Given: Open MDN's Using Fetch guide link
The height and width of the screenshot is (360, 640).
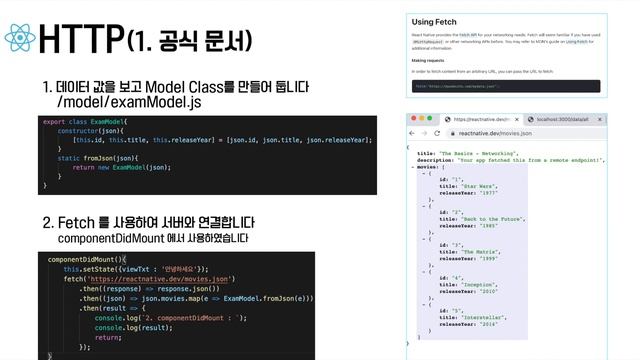Looking at the screenshot, I should pos(576,42).
